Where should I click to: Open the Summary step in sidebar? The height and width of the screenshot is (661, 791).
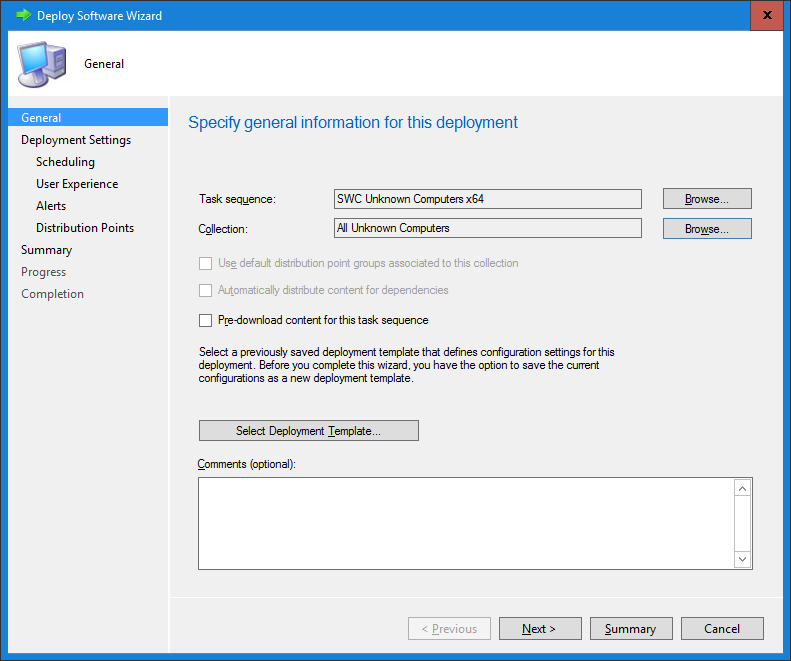[46, 250]
